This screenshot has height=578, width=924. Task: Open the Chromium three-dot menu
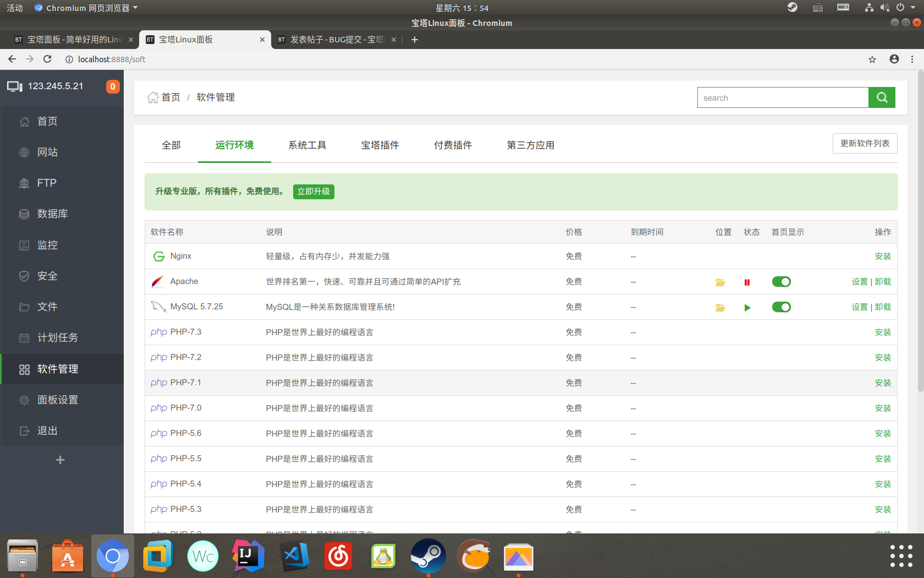tap(912, 59)
